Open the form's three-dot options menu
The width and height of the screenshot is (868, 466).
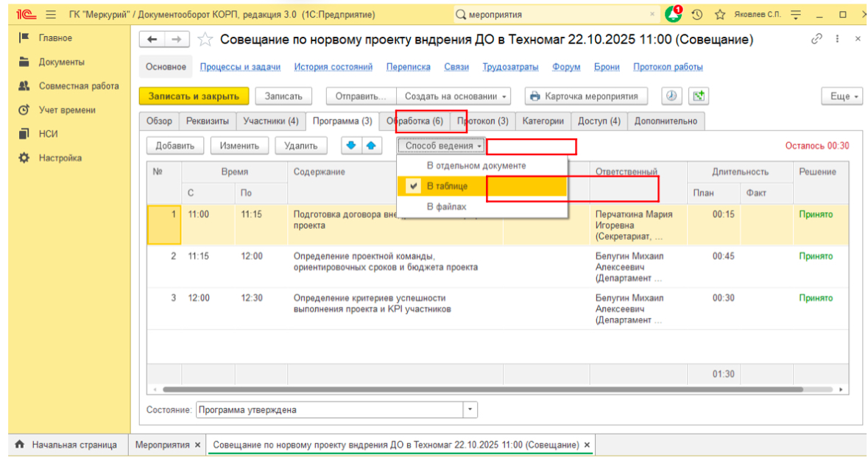837,39
